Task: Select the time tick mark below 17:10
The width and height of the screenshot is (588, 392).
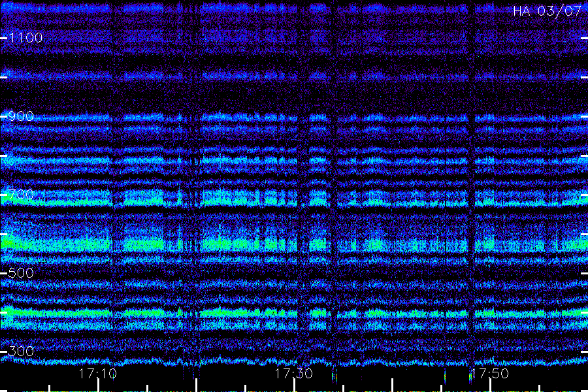Action: pos(98,385)
